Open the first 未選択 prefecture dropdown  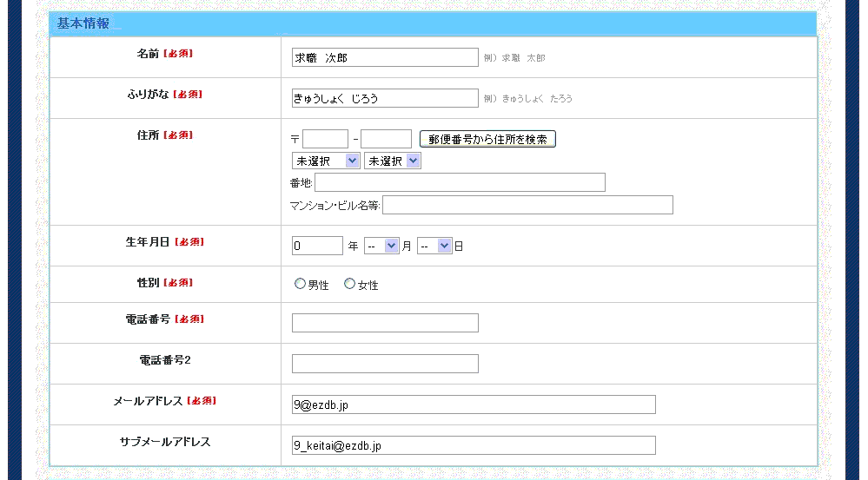pyautogui.click(x=326, y=161)
